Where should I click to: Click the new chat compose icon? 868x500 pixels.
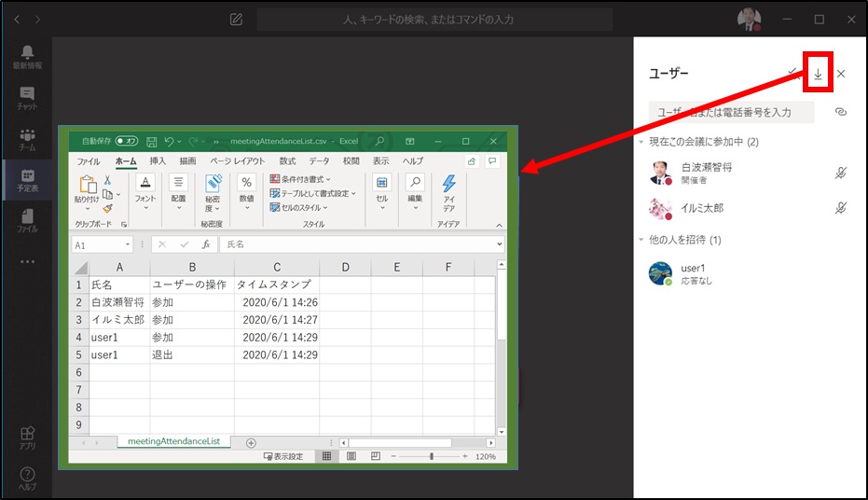tap(237, 20)
